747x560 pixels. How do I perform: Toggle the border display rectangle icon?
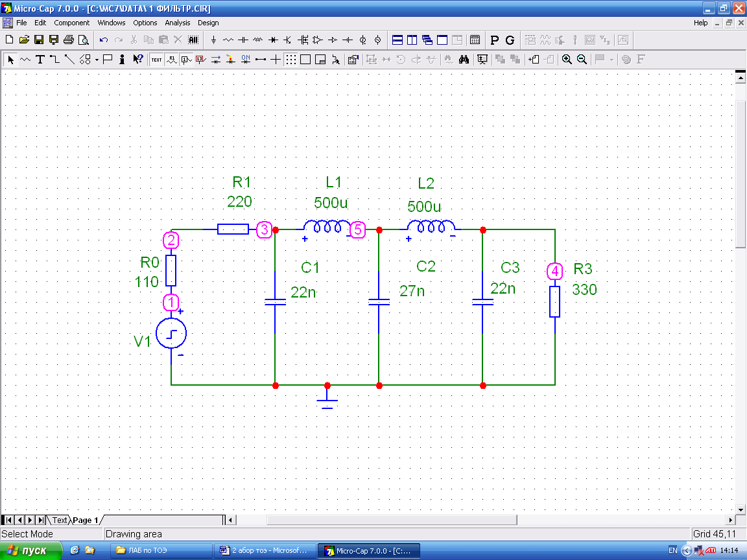tap(305, 60)
